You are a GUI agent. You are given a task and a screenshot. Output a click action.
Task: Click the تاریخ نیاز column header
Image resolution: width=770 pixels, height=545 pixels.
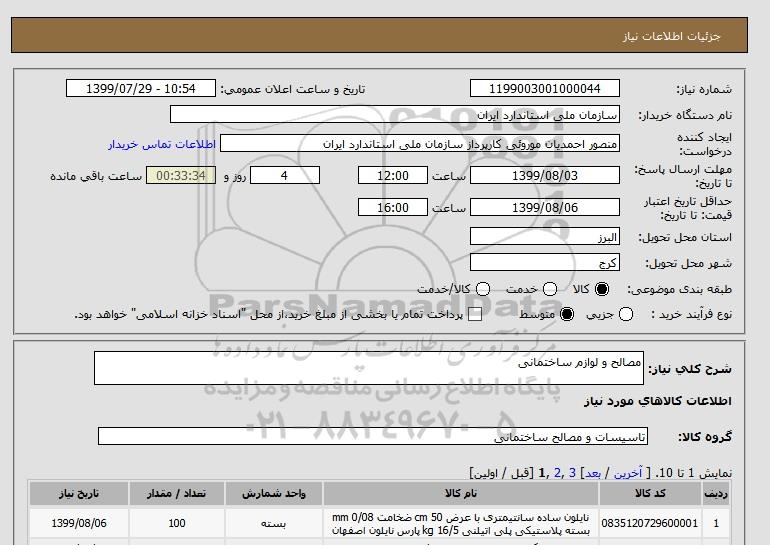[79, 493]
